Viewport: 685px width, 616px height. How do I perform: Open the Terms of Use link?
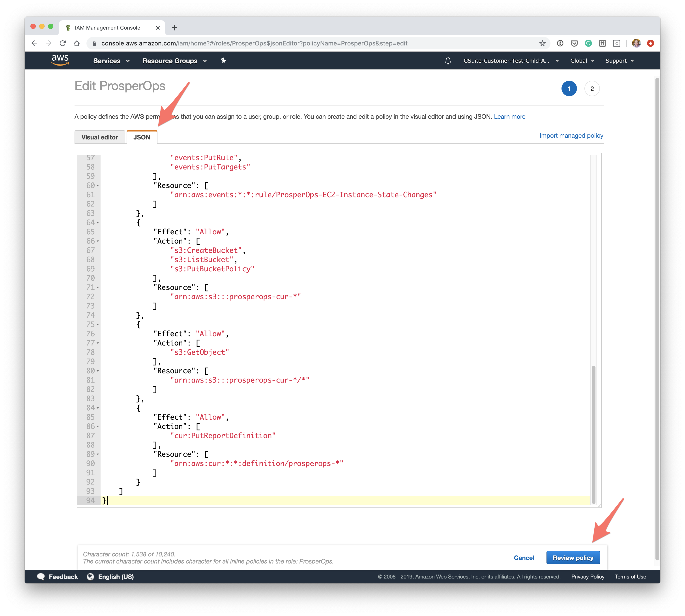coord(630,577)
